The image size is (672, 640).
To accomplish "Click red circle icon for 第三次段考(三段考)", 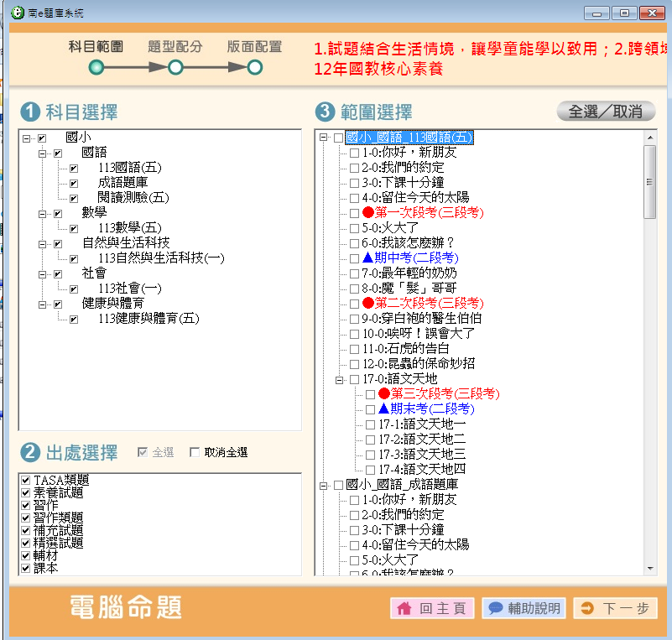I will [383, 393].
